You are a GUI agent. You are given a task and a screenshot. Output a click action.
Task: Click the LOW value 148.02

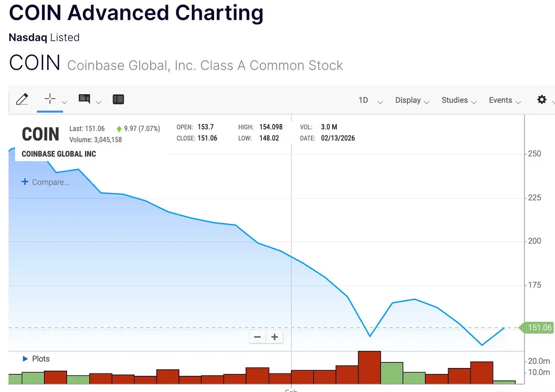click(269, 138)
